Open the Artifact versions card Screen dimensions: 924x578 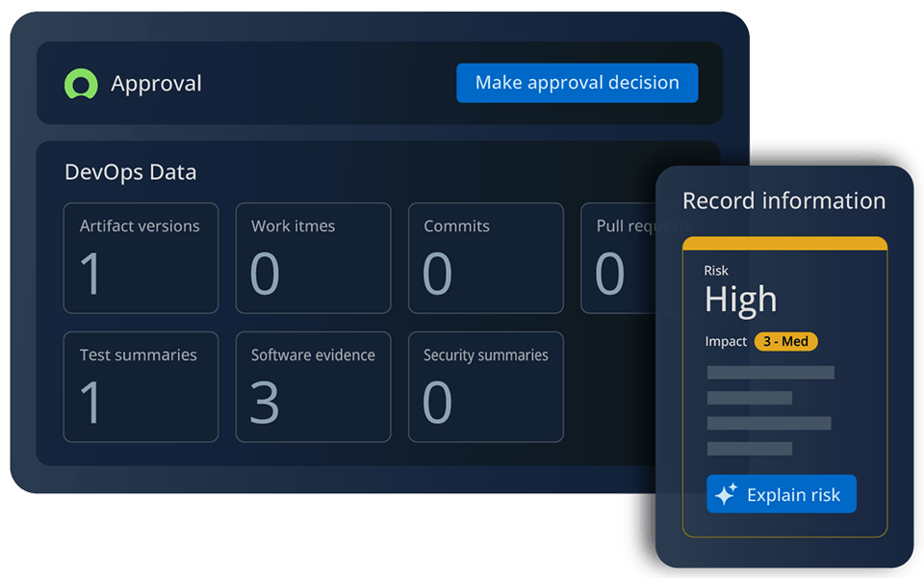click(141, 258)
